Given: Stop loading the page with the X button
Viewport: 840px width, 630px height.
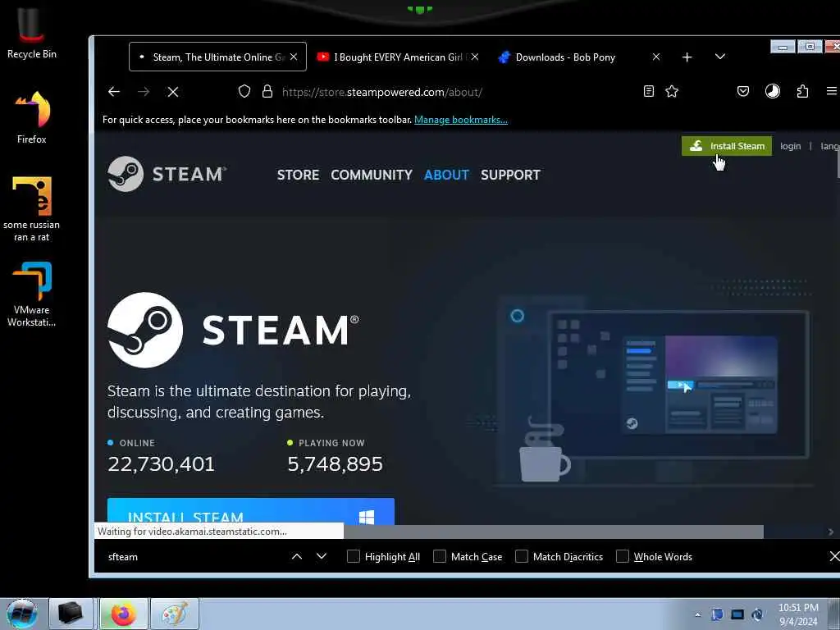Looking at the screenshot, I should point(172,92).
